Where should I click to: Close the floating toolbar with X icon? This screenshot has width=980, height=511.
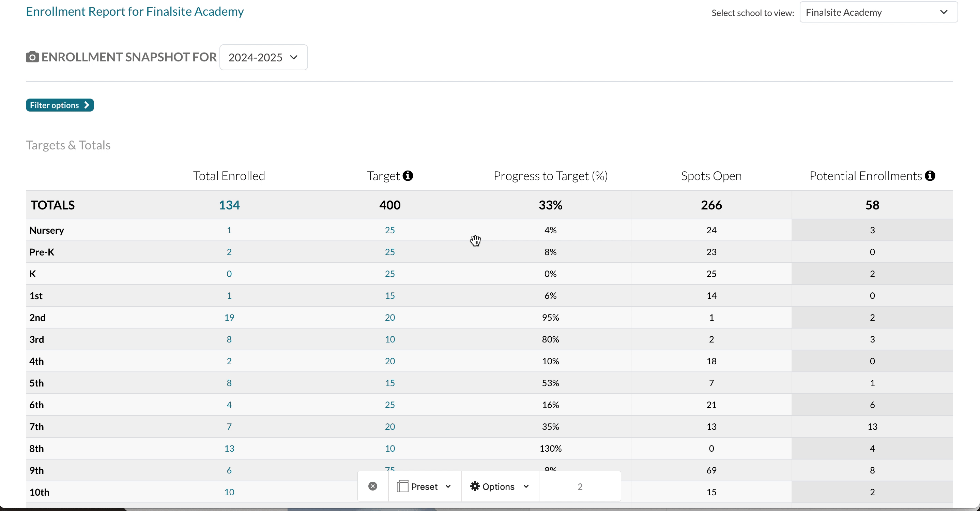pyautogui.click(x=373, y=486)
